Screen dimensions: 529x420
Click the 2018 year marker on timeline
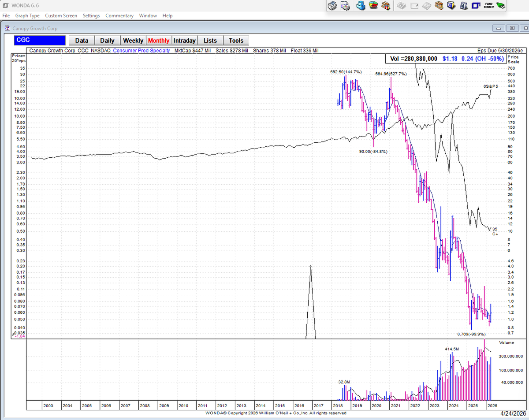(x=338, y=405)
